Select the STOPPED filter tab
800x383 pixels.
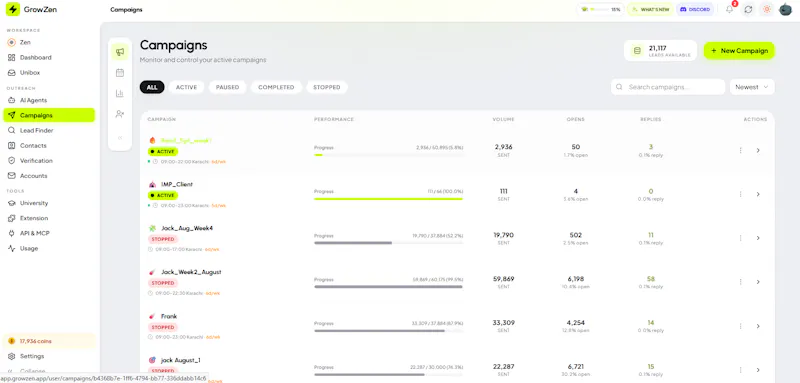pyautogui.click(x=327, y=87)
